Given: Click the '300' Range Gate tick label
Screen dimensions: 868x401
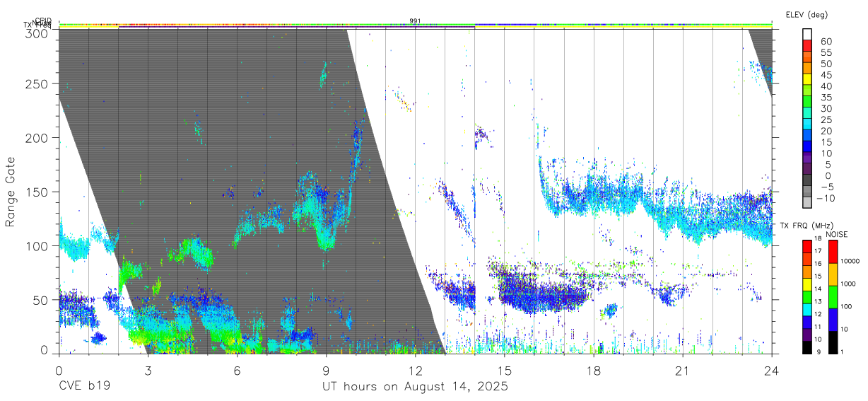Looking at the screenshot, I should 37,33.
